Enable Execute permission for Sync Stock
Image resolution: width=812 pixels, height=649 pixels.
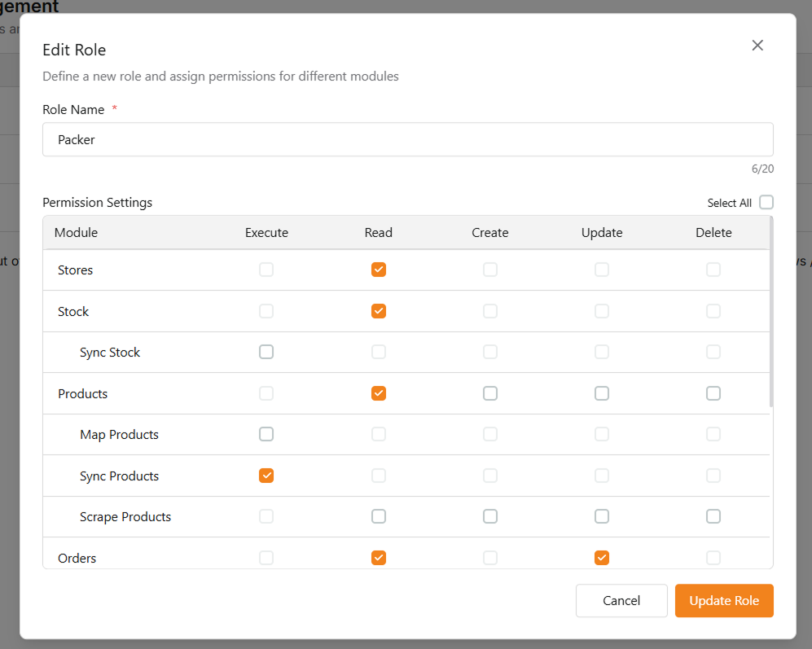pos(266,352)
